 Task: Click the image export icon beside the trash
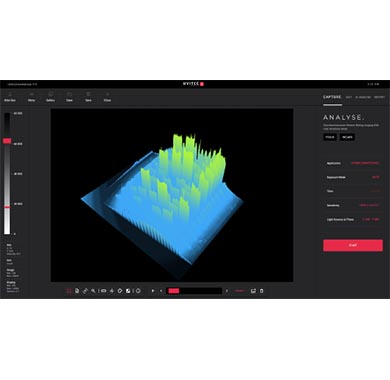253,291
